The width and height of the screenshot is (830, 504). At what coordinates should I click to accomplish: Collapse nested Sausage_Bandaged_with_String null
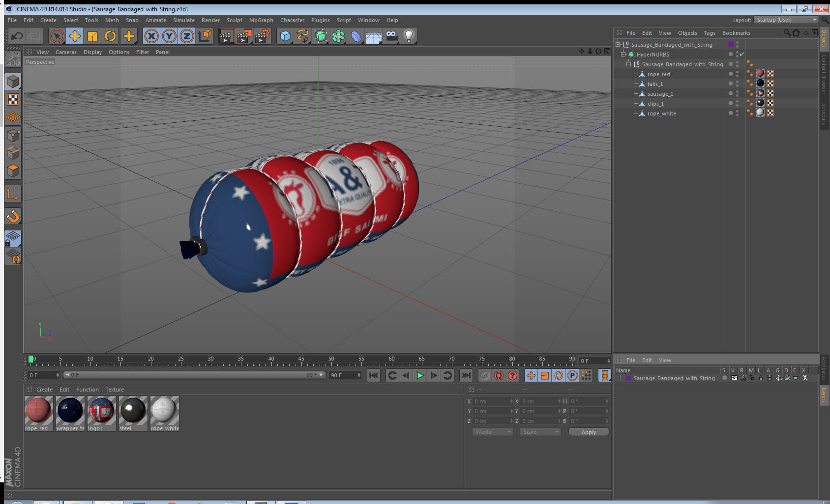[x=629, y=64]
